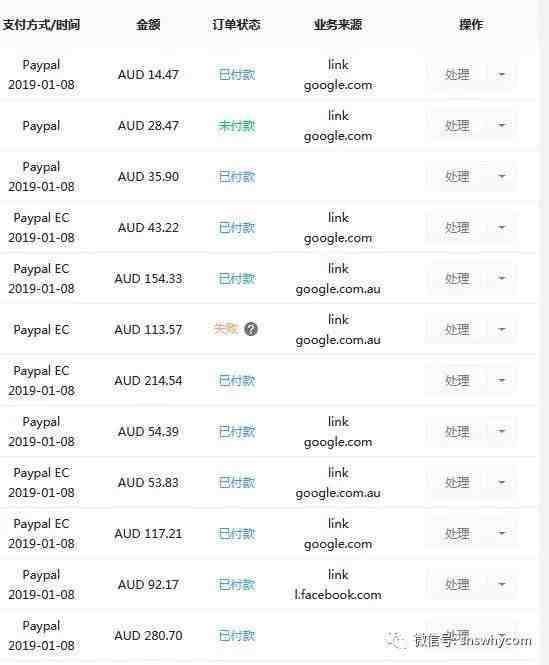Click the 已付款 status of the AUD 14.47 order
The image size is (549, 665).
[x=237, y=75]
